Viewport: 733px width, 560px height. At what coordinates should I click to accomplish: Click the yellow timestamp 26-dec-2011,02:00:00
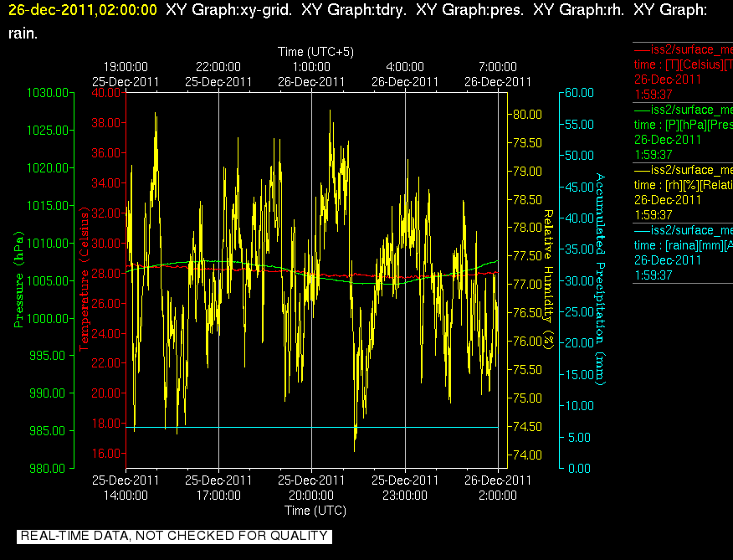(83, 10)
